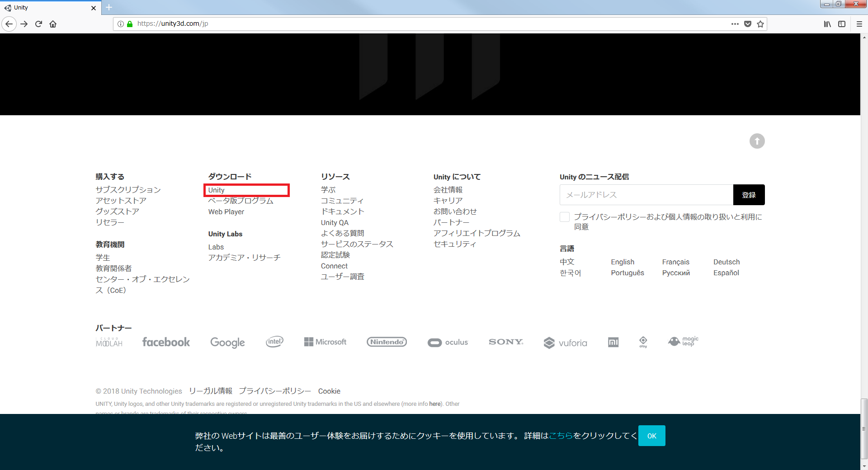868x470 pixels.
Task: Click the メールアドレス email input field
Action: click(x=646, y=195)
